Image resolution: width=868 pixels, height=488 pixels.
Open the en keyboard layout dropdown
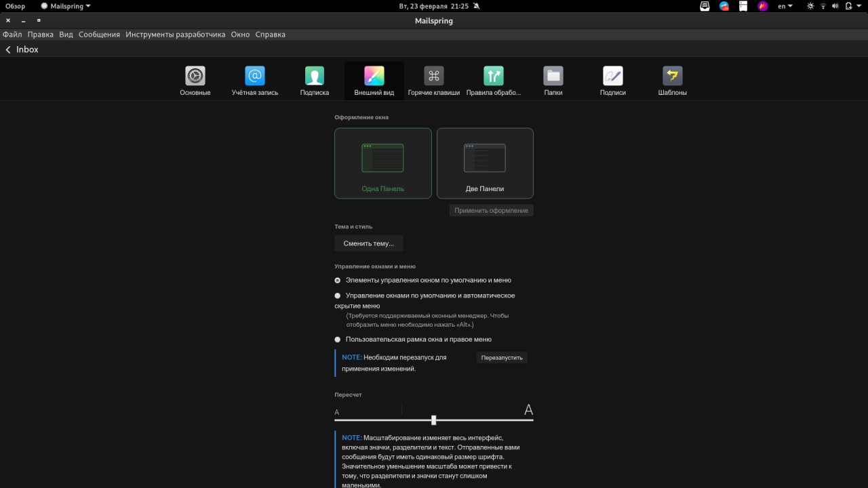coord(785,6)
